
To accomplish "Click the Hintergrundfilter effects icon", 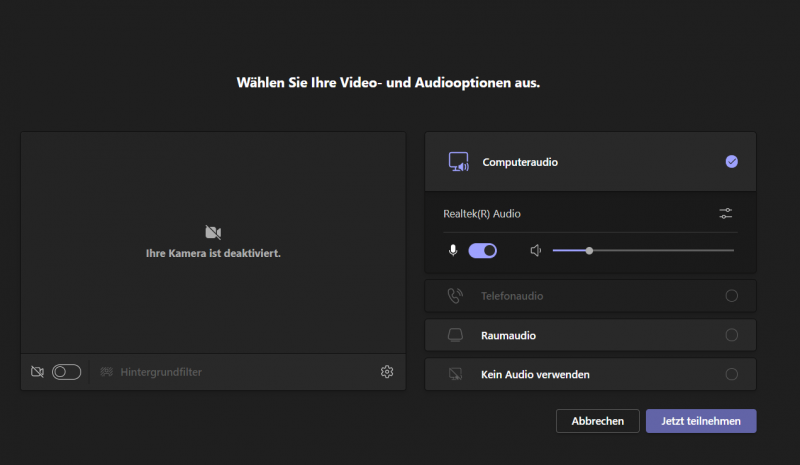I will coord(107,372).
